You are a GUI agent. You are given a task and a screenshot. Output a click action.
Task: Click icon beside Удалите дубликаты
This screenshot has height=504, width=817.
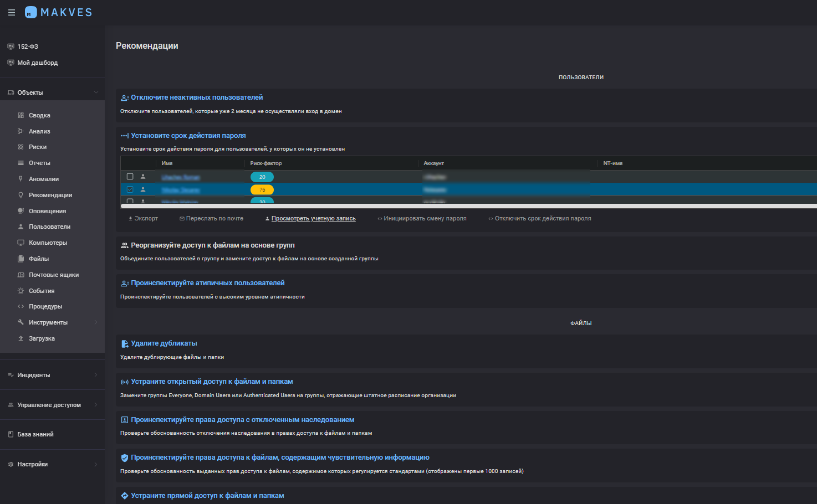point(125,344)
